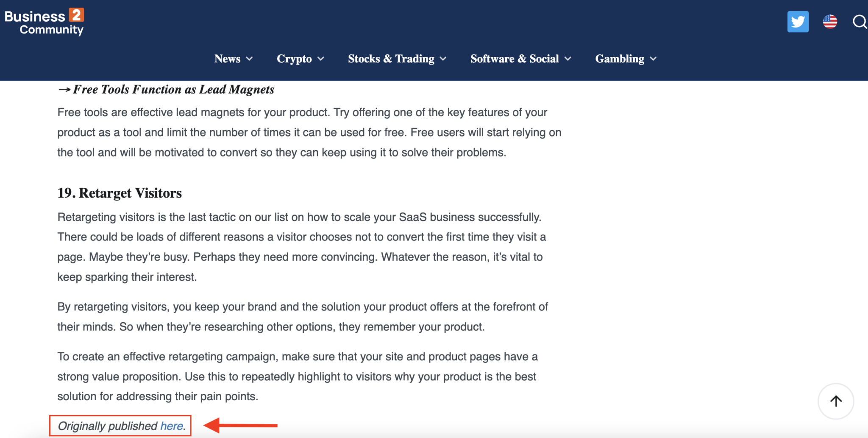Click the Originally published text
This screenshot has width=868, height=438.
(107, 426)
